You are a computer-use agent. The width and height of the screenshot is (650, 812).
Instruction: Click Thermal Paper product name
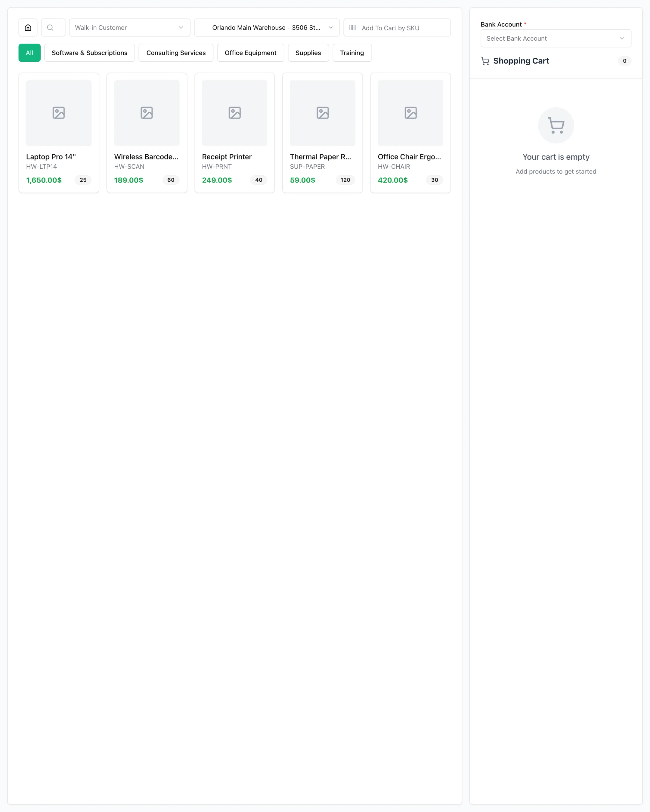321,157
